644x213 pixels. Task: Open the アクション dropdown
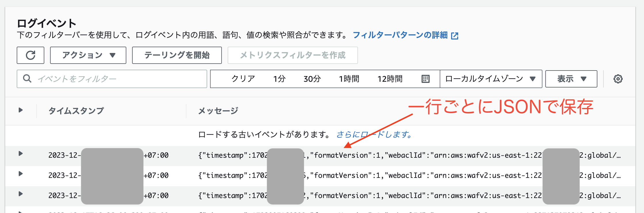click(x=88, y=55)
